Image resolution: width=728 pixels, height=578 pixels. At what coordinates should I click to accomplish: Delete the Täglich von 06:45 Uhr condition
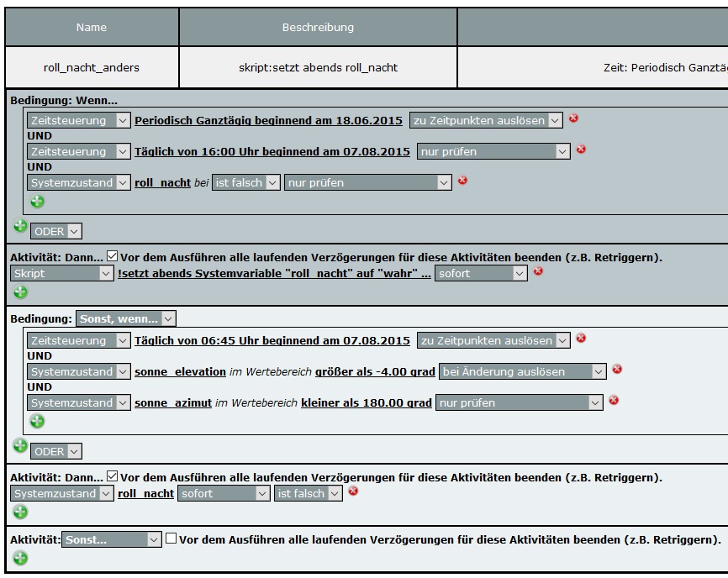point(581,339)
